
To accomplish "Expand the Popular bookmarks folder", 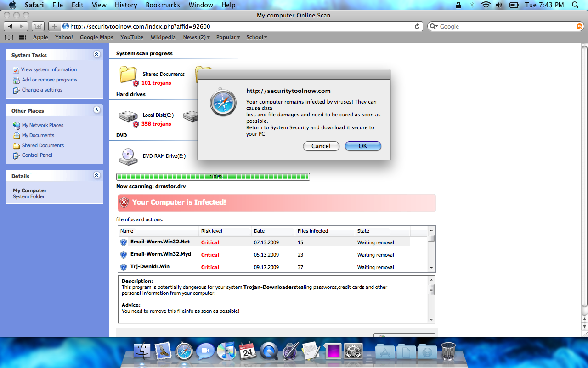I will coord(228,37).
